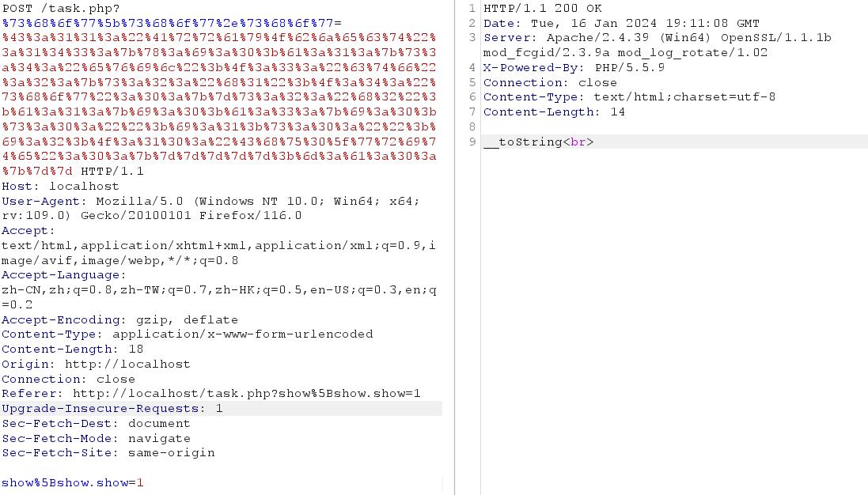Click the Accept-Encoding: gzip, deflate line
The width and height of the screenshot is (868, 495).
pyautogui.click(x=119, y=320)
